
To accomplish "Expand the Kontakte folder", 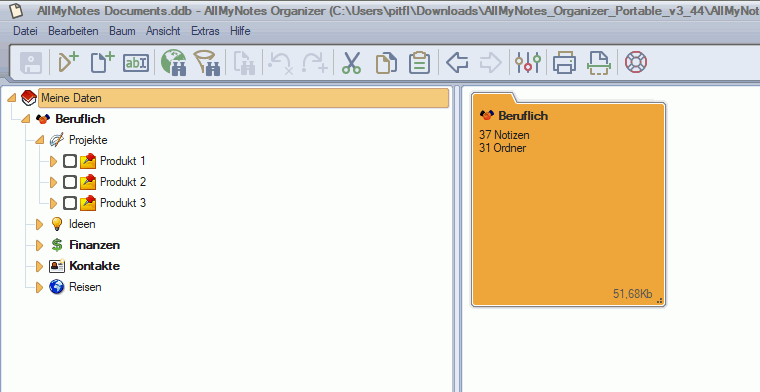I will (39, 266).
